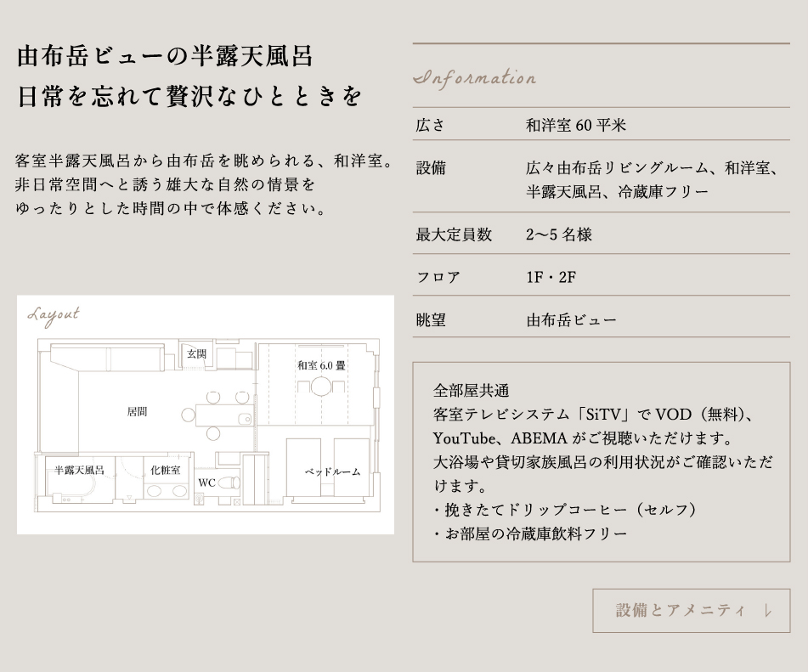The height and width of the screenshot is (672, 808).
Task: Click the 由布岳ビューの半露天風呂 main heading
Action: (166, 57)
